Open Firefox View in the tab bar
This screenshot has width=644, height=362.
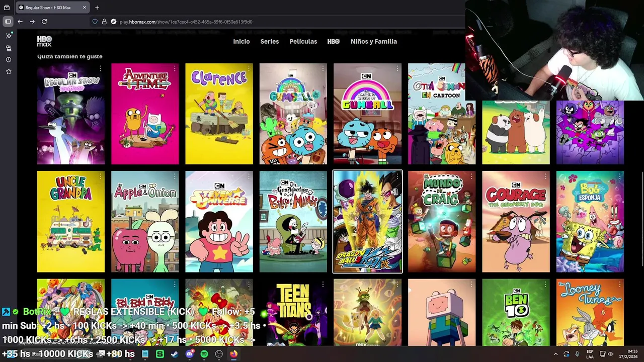[7, 8]
